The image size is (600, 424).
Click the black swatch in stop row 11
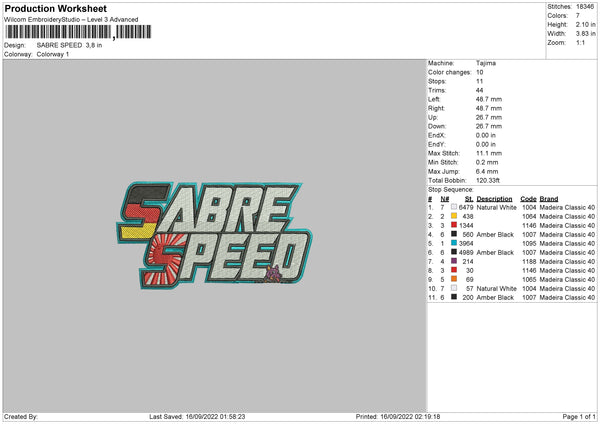point(454,297)
